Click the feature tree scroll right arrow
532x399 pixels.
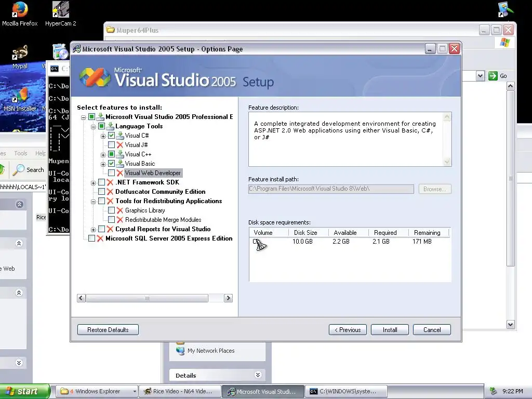[229, 298]
